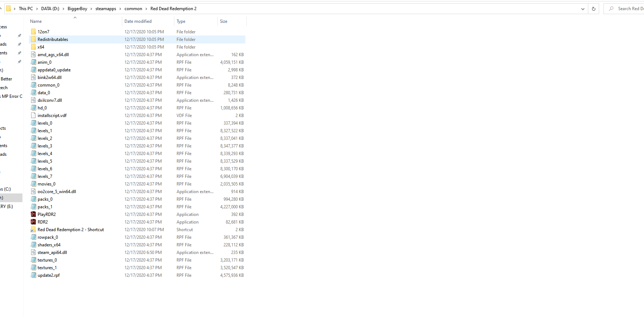Click the rowpack_0 file icon
The width and height of the screenshot is (644, 317).
(33, 237)
